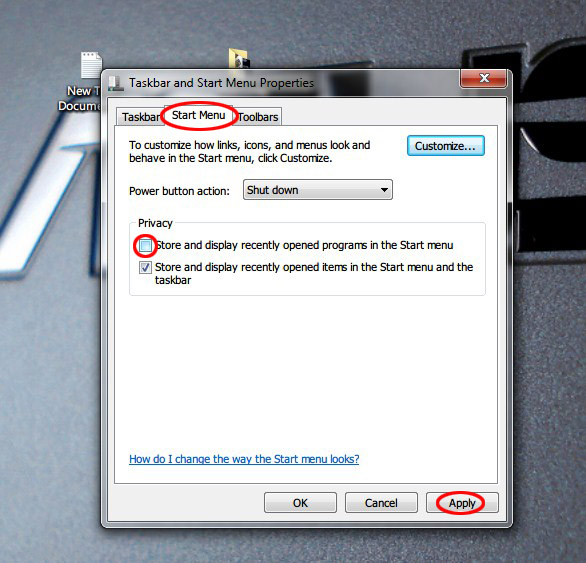Open the Toolbars tab
This screenshot has width=586, height=563.
point(258,117)
